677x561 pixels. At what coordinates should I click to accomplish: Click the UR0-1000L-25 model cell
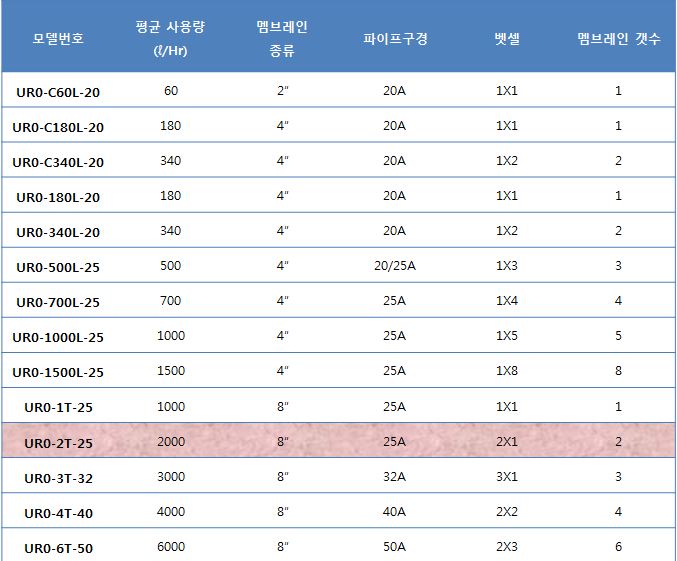58,337
